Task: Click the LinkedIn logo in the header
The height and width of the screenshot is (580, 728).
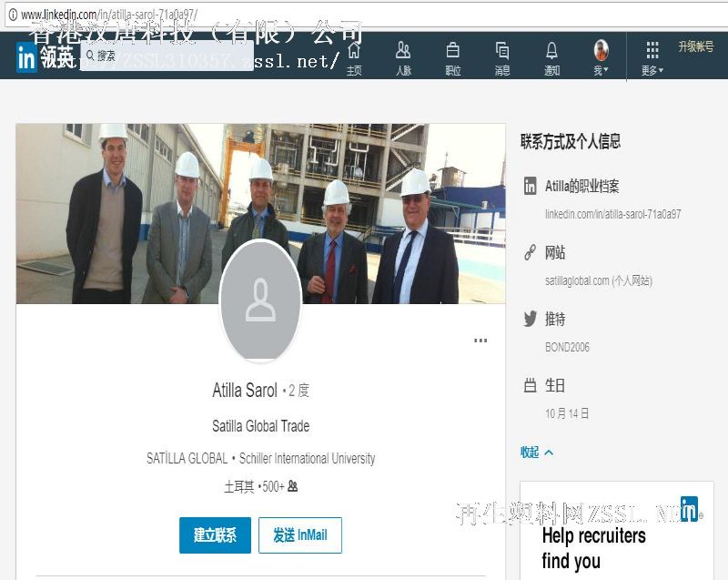Action: [x=26, y=56]
